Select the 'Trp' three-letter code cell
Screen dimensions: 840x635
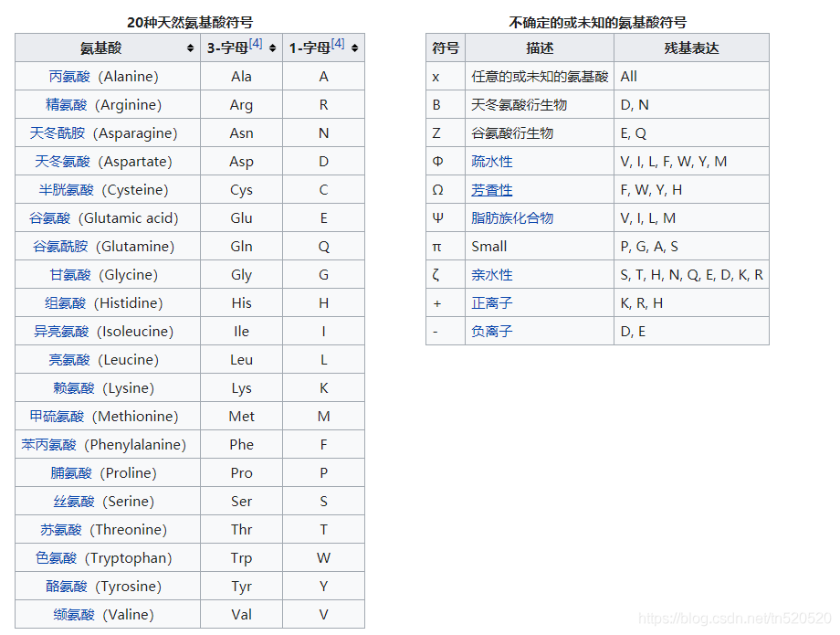(x=242, y=558)
